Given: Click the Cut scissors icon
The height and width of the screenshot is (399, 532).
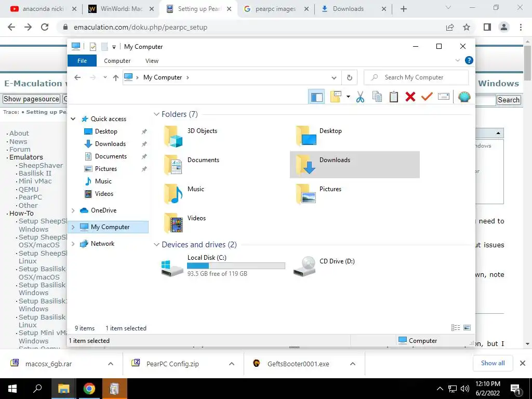Looking at the screenshot, I should [360, 97].
